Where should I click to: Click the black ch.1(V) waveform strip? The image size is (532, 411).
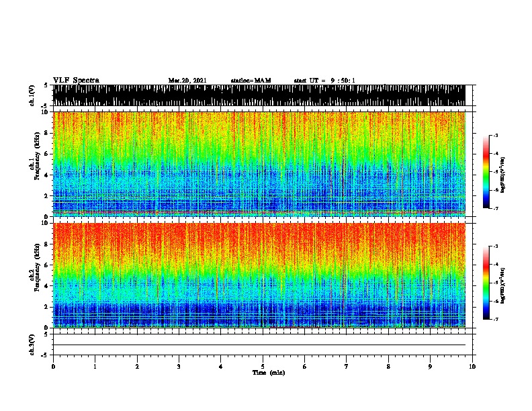259,95
